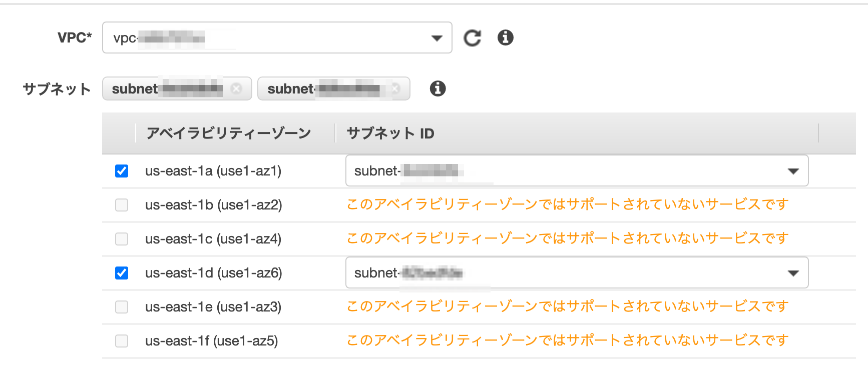Click the unsupported zone message for us-east-1b
Viewport: 868px width, 389px height.
pos(568,204)
